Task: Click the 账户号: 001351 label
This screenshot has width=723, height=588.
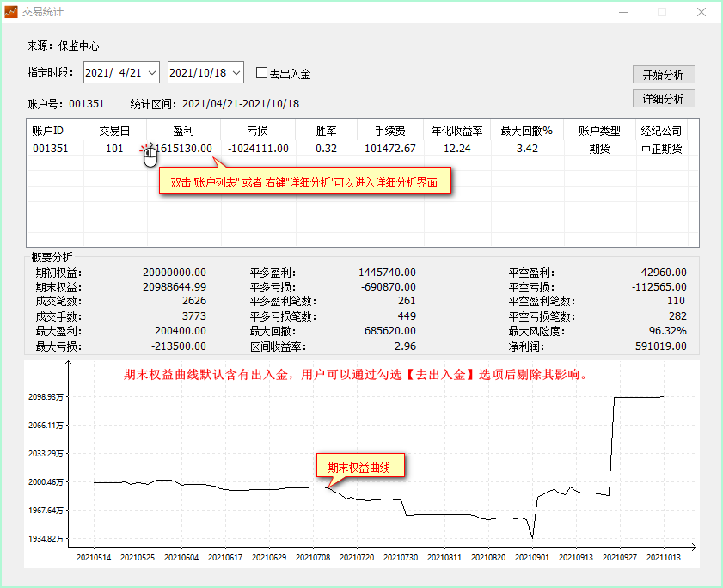Action: 65,104
